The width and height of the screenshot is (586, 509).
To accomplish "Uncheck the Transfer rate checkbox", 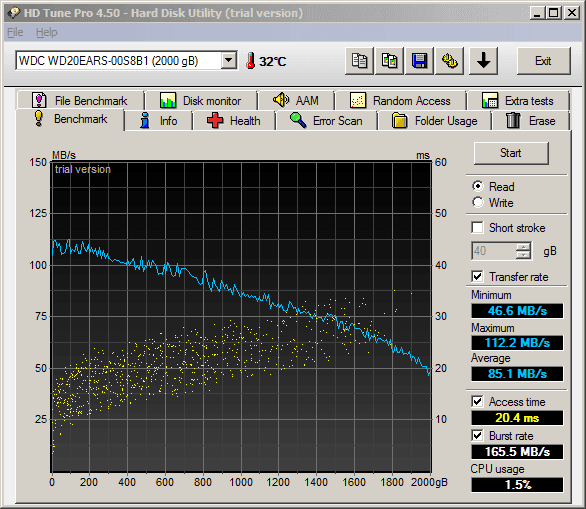I will [x=477, y=277].
